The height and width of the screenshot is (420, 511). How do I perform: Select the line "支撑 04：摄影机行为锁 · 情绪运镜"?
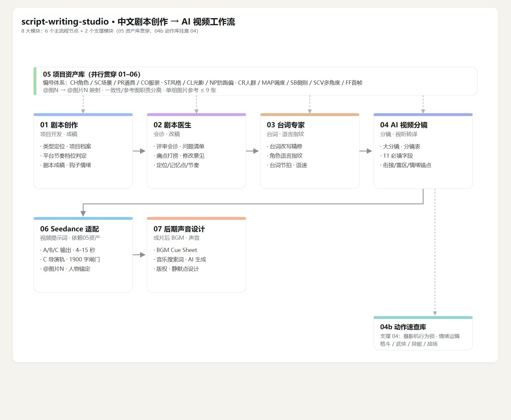point(420,336)
